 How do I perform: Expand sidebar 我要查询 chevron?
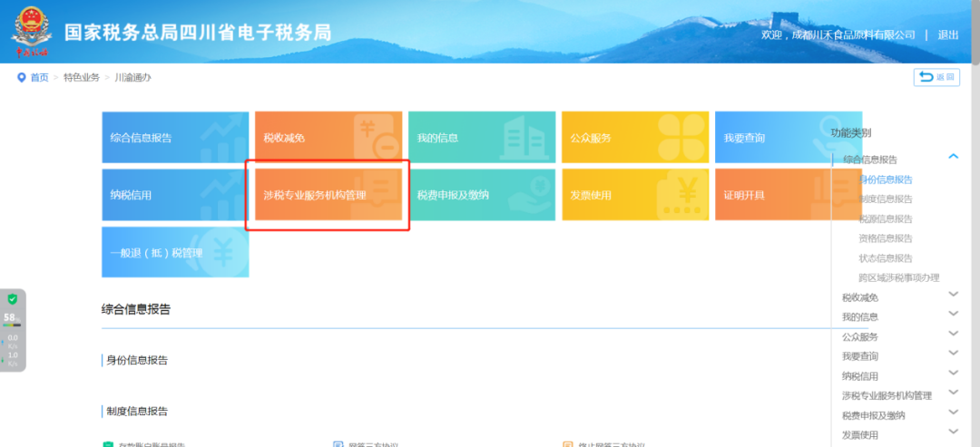coord(953,352)
